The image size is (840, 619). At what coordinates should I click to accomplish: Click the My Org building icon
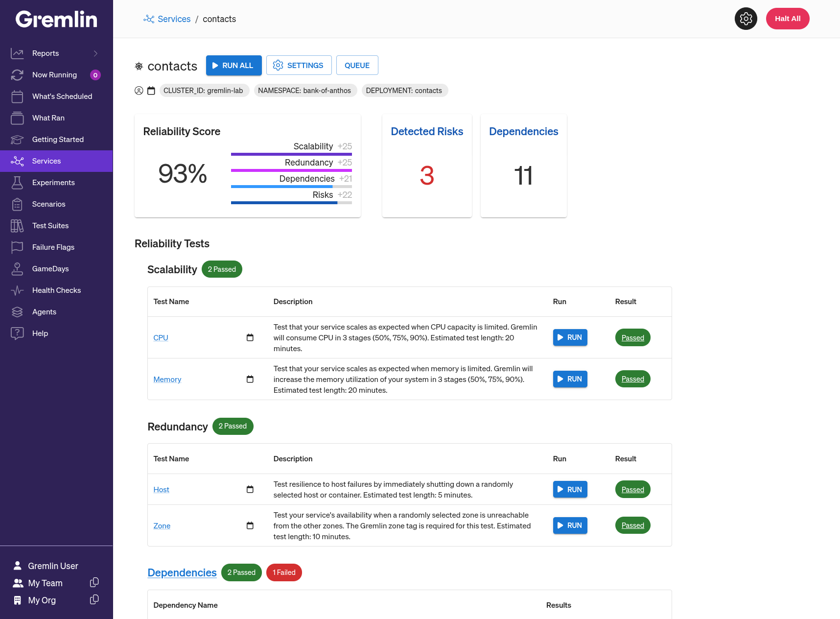[18, 600]
